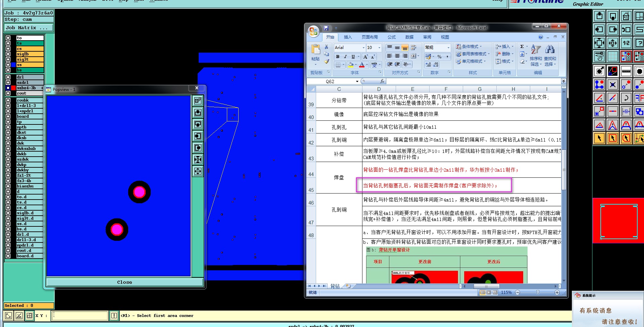Click the Save icon in Excel title bar
The image size is (644, 327).
326,28
